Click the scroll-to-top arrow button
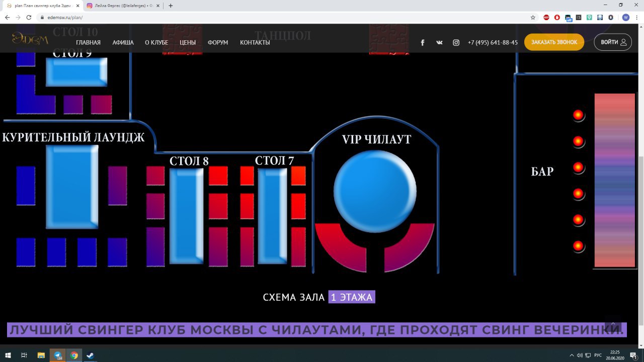The width and height of the screenshot is (644, 362). pos(613,324)
